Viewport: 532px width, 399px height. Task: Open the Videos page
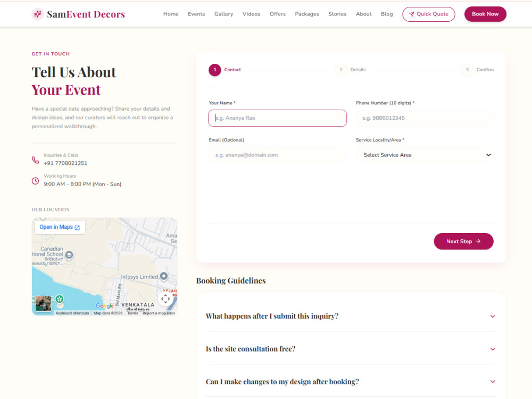point(252,14)
